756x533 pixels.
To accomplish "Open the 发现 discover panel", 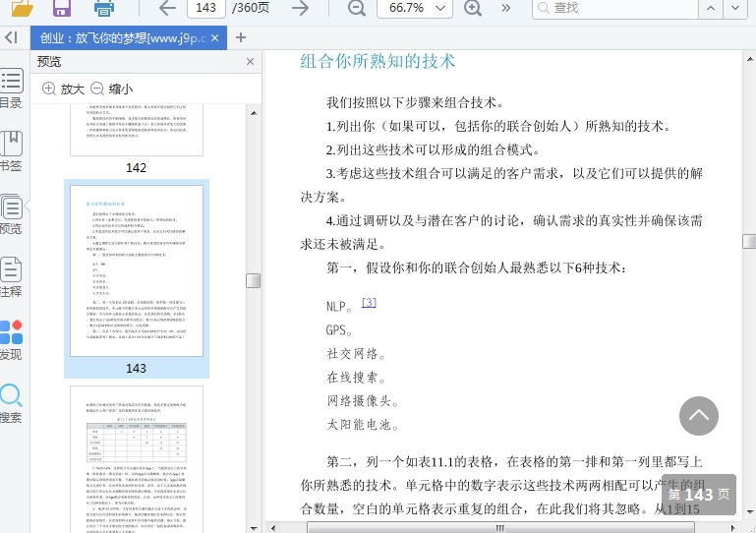I will pos(11,340).
